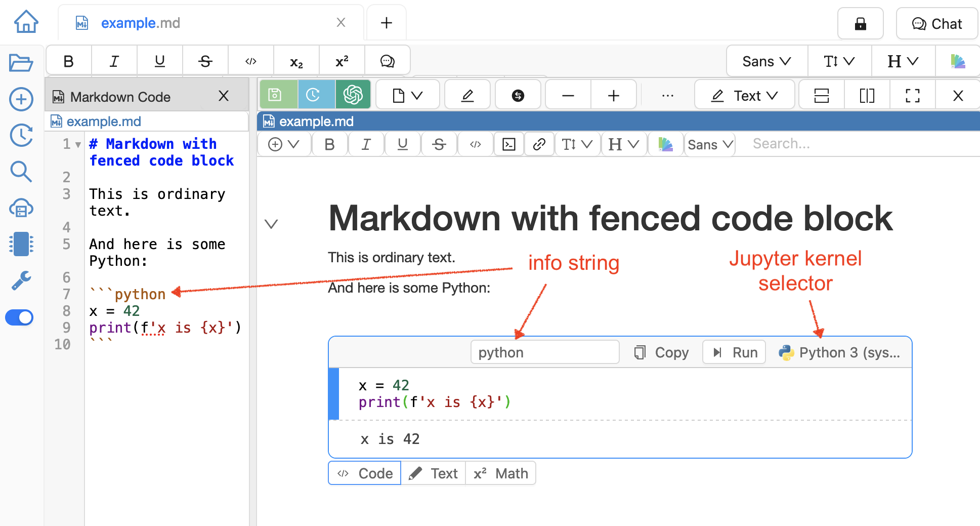980x526 pixels.
Task: Run the Python code block
Action: pyautogui.click(x=735, y=352)
